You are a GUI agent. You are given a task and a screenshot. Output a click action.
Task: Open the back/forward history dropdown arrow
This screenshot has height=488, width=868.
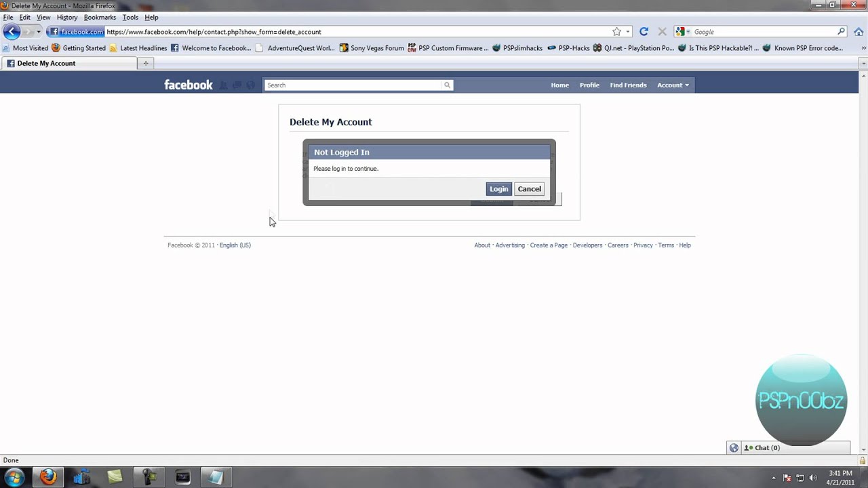pos(39,32)
